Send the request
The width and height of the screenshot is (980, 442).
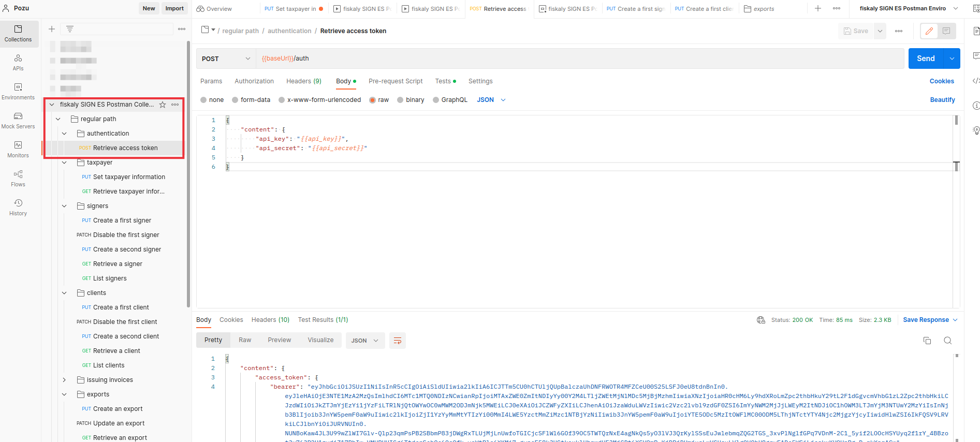(x=926, y=58)
